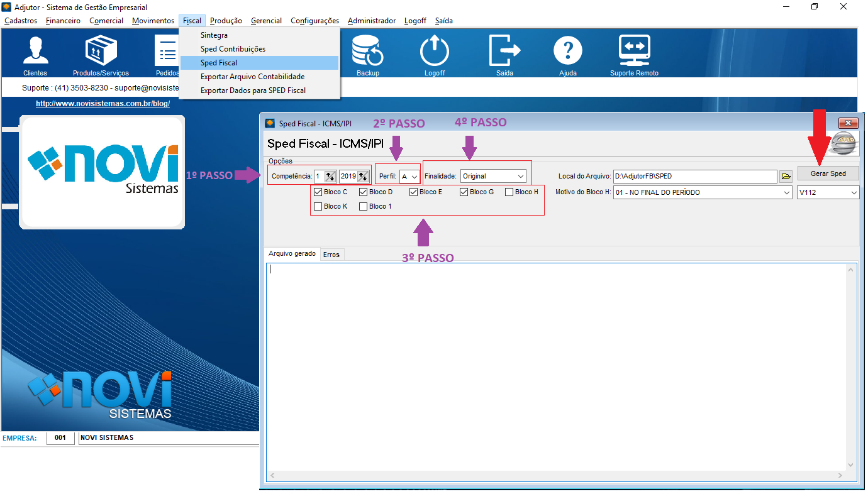Image resolution: width=868 pixels, height=494 pixels.
Task: Open the Produtos/Serviços toolbar icon
Action: [101, 55]
